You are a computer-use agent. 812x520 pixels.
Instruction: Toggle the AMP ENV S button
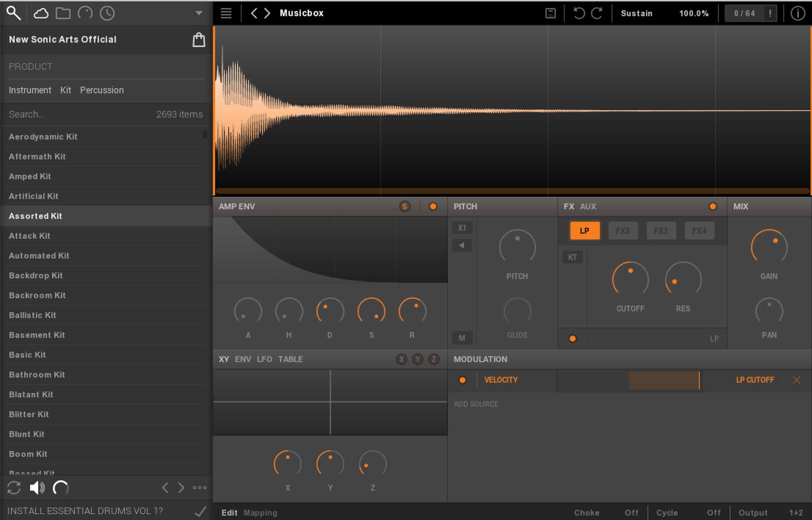[405, 206]
